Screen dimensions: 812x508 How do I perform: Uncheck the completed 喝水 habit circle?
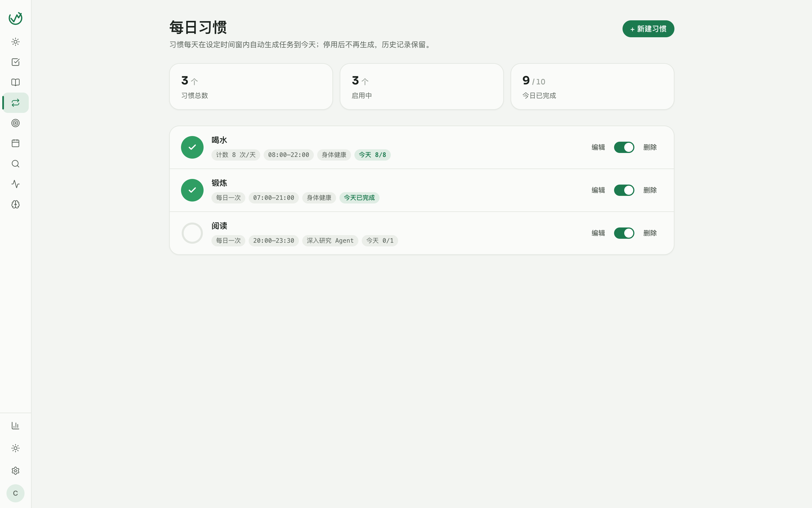click(192, 147)
